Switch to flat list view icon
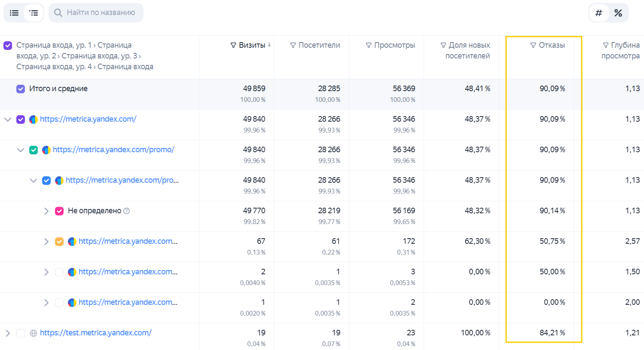 pos(14,13)
